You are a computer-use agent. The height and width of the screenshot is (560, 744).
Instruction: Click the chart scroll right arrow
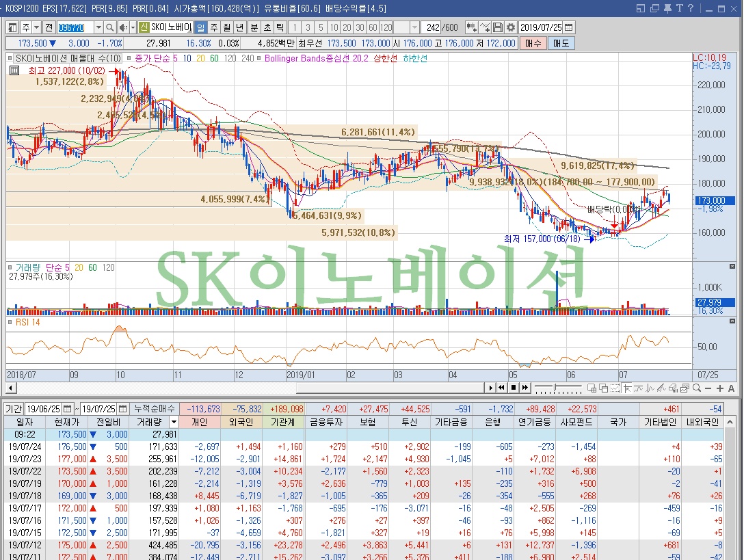tap(490, 388)
